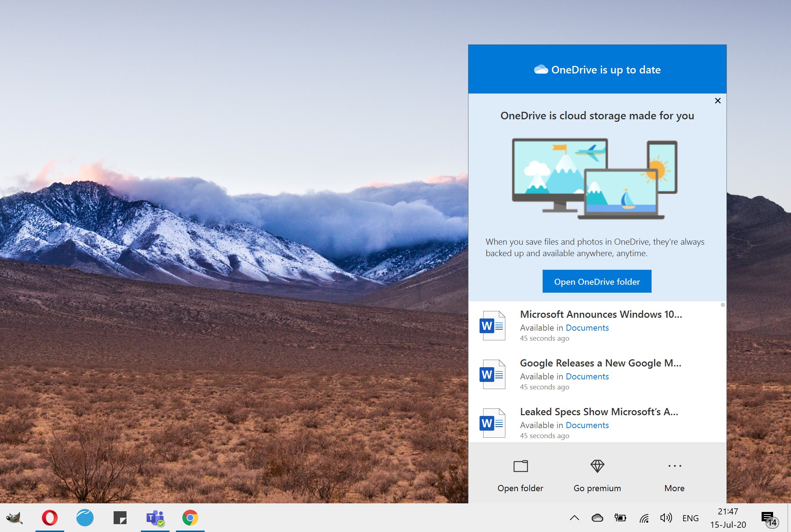The height and width of the screenshot is (532, 791).
Task: Click the 45 seconds ago text under Google Releases
Action: tap(544, 387)
